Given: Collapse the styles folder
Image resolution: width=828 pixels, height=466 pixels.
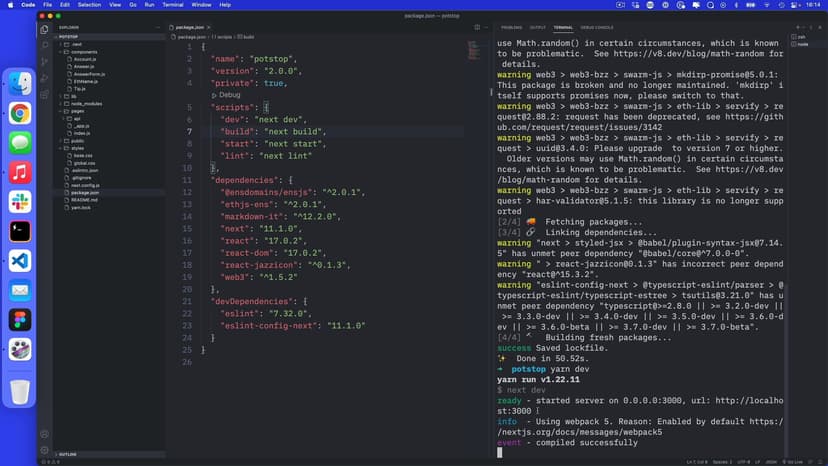Looking at the screenshot, I should (78, 148).
